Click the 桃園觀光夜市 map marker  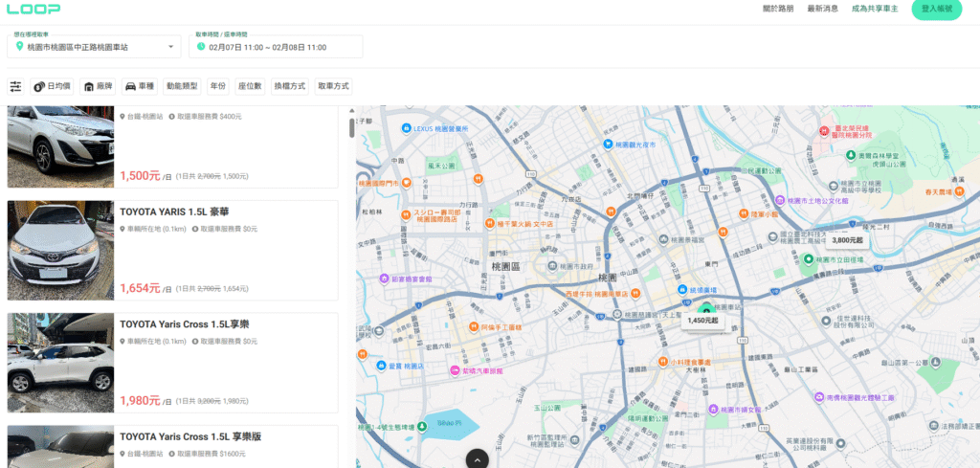pos(608,144)
